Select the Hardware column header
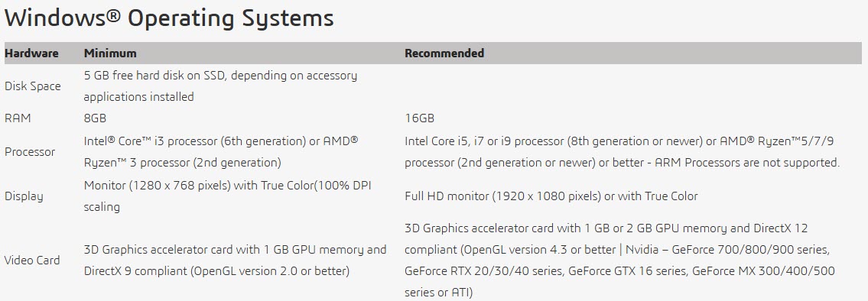This screenshot has height=301, width=868. coord(31,53)
